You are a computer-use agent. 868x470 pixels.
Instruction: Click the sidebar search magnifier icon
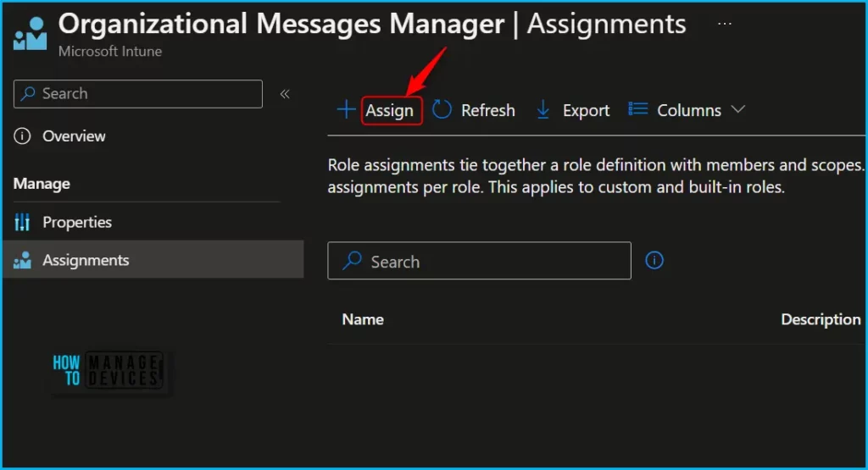click(28, 93)
